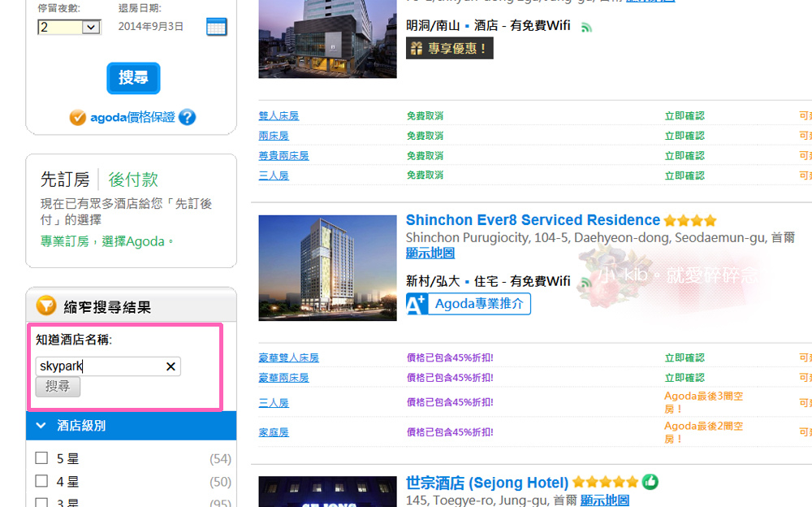This screenshot has width=812, height=507.
Task: Click Agoda最後2間空房 notice
Action: pos(703,432)
